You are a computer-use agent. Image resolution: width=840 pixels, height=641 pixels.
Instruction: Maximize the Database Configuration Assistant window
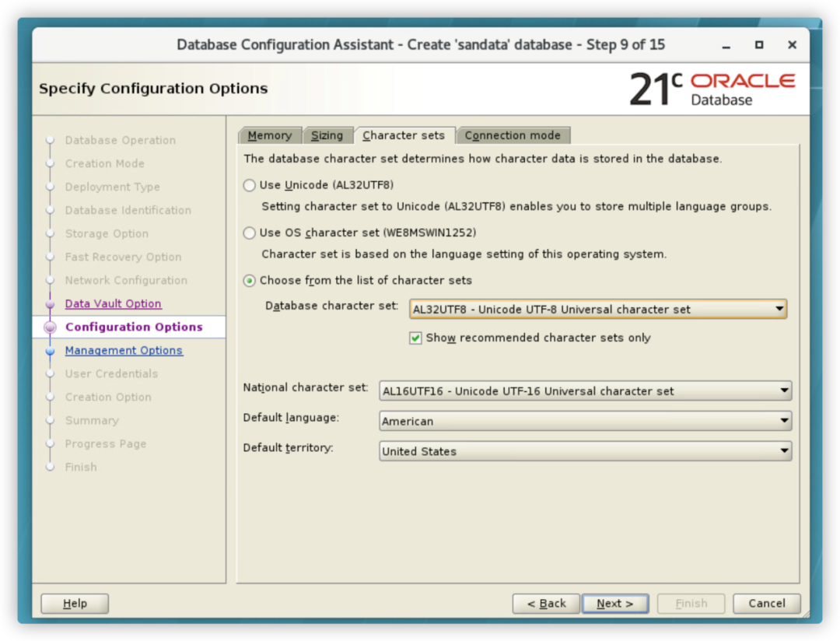coord(759,45)
